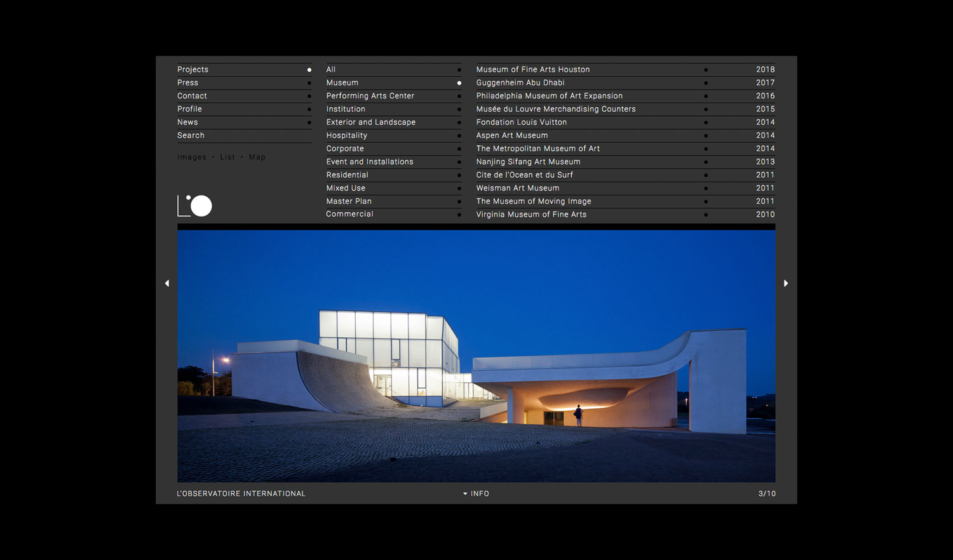Open The Museum of Moving Image project
Screen dimensions: 953x560
click(x=534, y=201)
